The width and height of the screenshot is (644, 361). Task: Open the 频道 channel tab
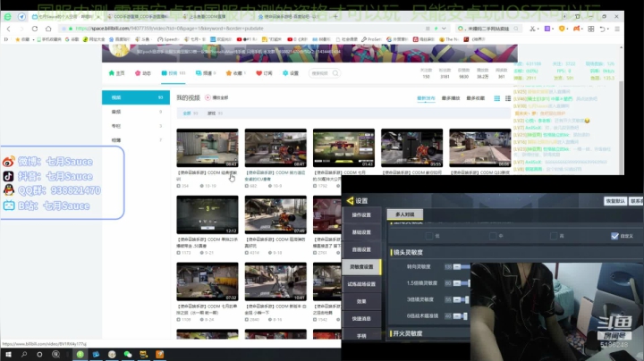(x=206, y=73)
